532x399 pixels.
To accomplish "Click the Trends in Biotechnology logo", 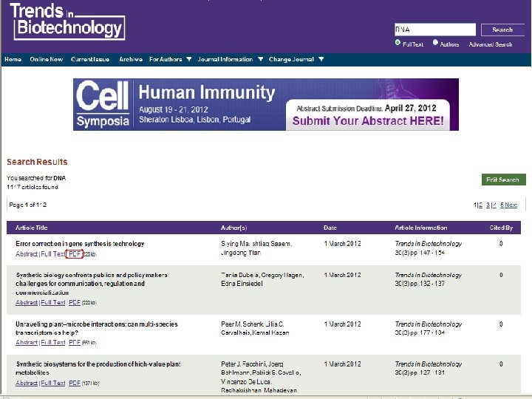I will (66, 21).
